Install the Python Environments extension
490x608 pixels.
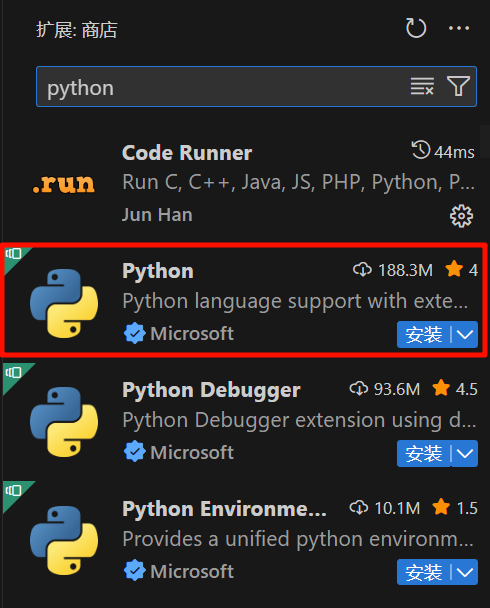[x=423, y=572]
